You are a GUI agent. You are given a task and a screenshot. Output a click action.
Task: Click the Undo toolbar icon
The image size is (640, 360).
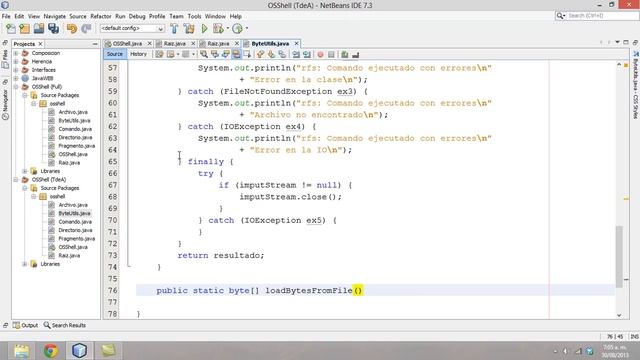click(x=72, y=29)
